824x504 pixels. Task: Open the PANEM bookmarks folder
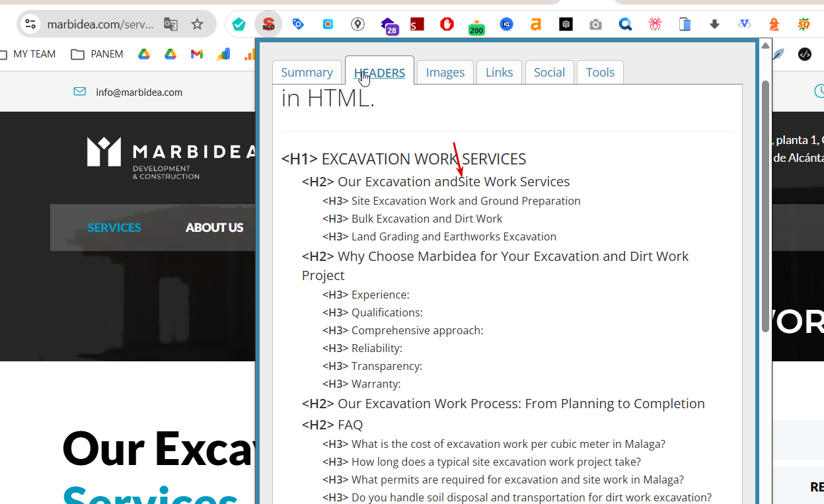pyautogui.click(x=97, y=54)
